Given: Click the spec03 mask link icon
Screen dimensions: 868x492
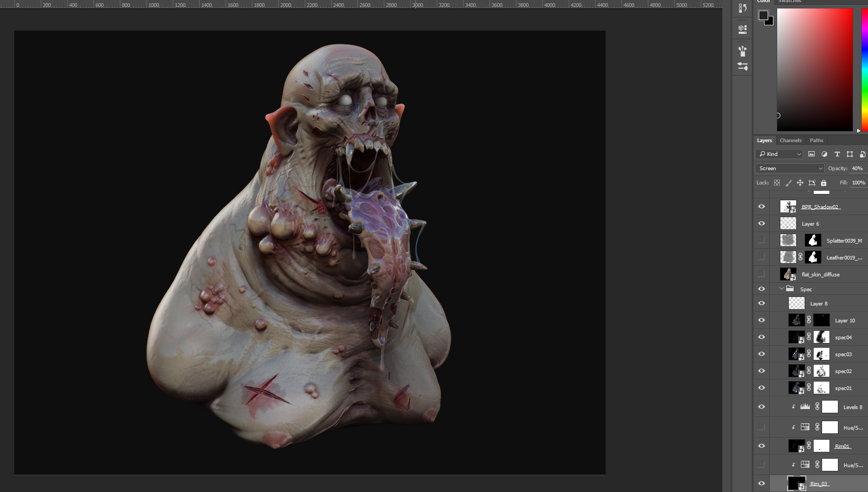Looking at the screenshot, I should (809, 354).
